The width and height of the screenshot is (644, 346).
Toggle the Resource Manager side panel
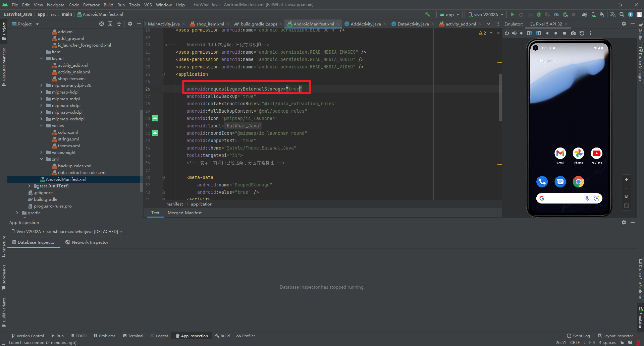[x=4, y=67]
